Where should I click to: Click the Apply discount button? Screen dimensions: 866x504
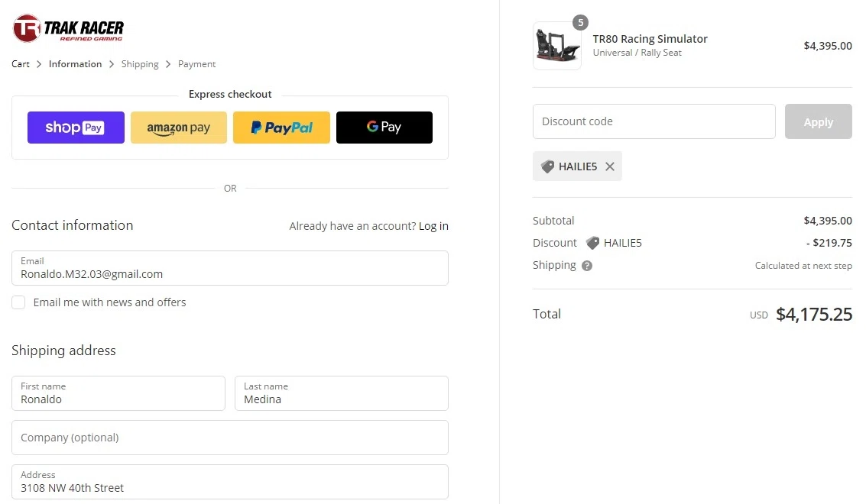click(x=818, y=121)
